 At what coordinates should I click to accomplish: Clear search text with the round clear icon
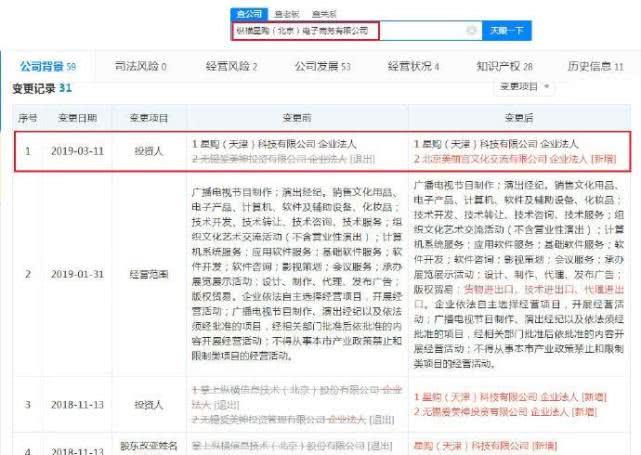pos(471,31)
